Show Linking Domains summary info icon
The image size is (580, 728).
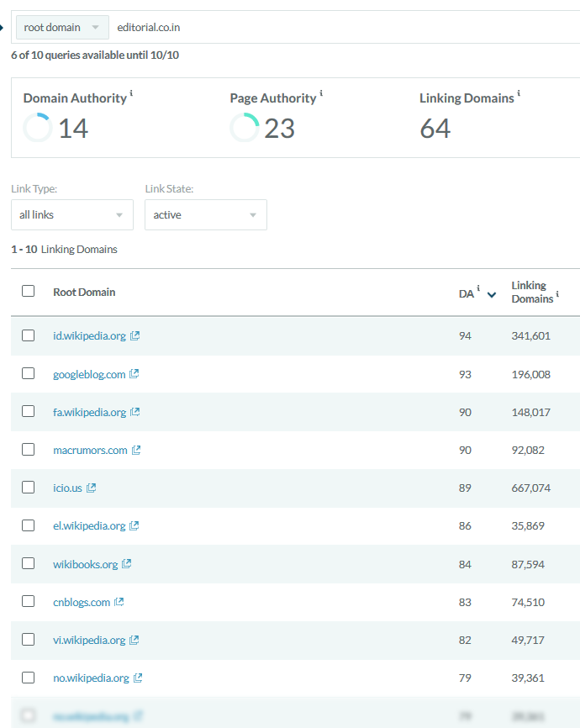point(519,93)
